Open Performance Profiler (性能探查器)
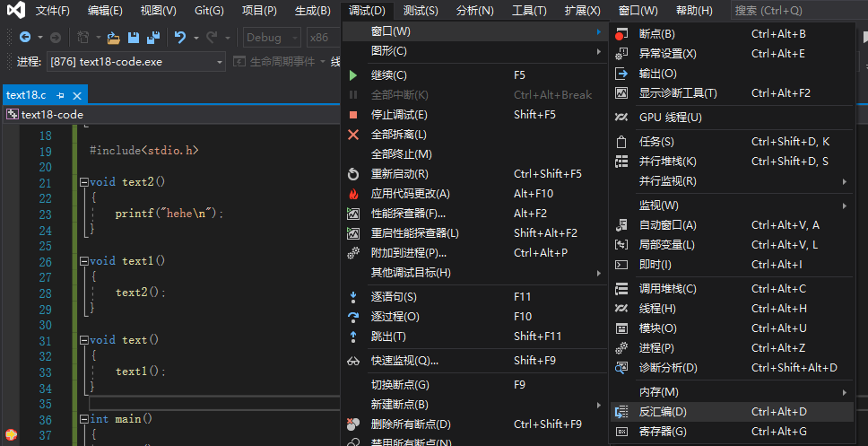This screenshot has height=446, width=868. (473, 214)
